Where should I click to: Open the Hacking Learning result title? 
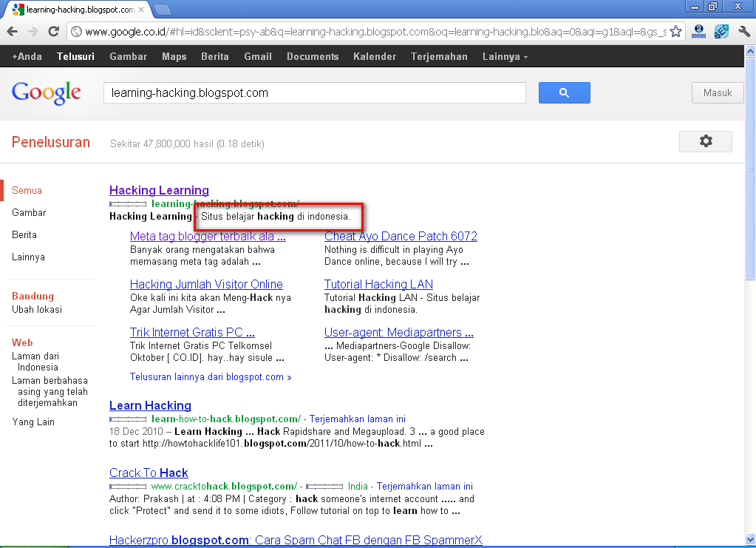pos(159,190)
